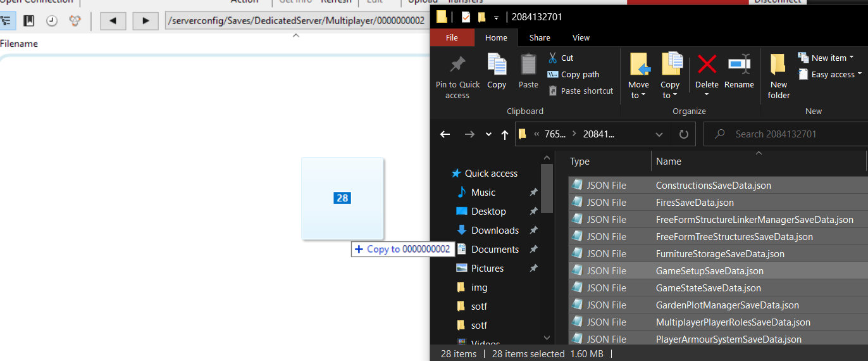
Task: Click the Bookmarks icon in Cyberduck toolbar
Action: (x=28, y=21)
